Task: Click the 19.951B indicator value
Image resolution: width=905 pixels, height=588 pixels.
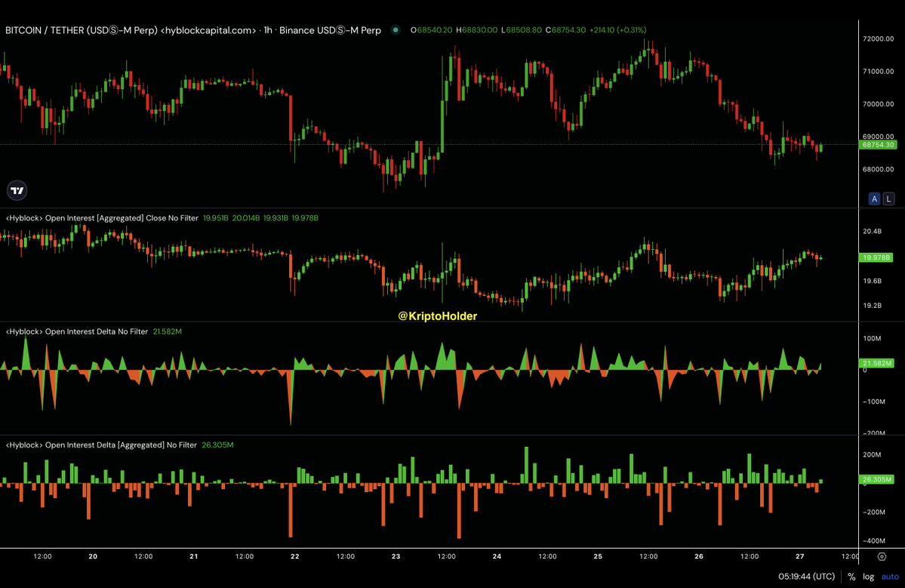Action: click(x=216, y=218)
